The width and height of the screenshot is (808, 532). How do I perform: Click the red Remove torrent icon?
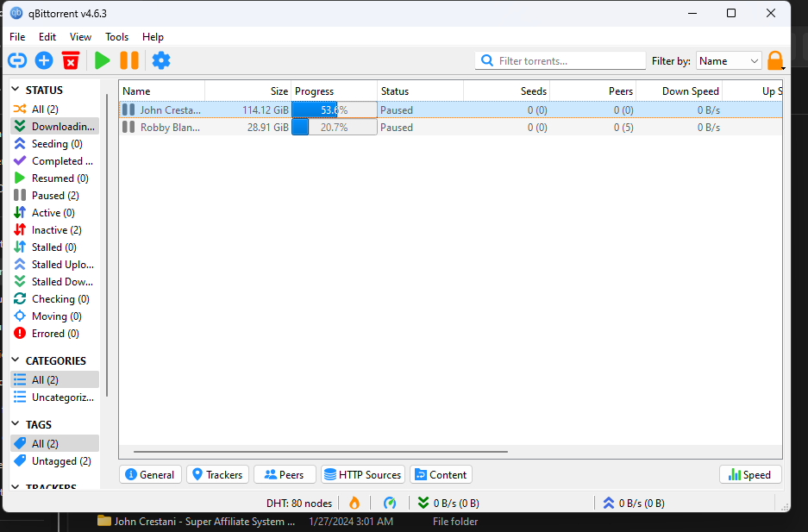pyautogui.click(x=71, y=60)
